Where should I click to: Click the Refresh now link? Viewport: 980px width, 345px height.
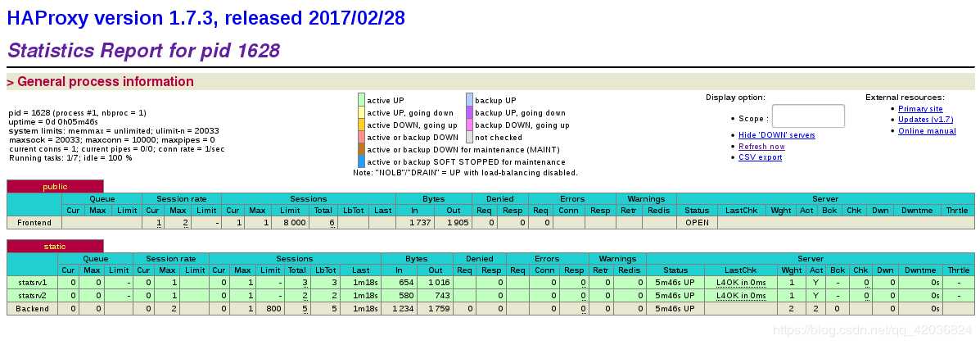click(x=761, y=147)
